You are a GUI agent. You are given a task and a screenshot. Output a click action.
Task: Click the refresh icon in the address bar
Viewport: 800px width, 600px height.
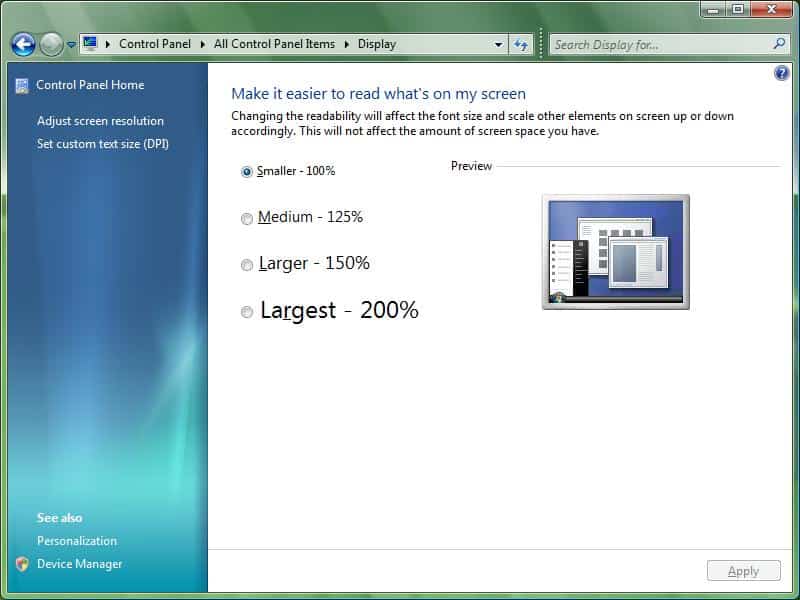click(520, 44)
